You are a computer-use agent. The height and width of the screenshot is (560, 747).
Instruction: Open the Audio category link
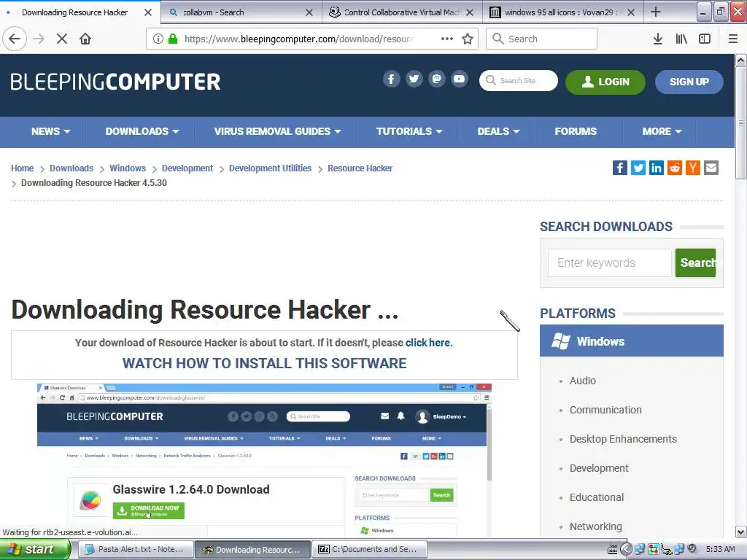pos(582,381)
